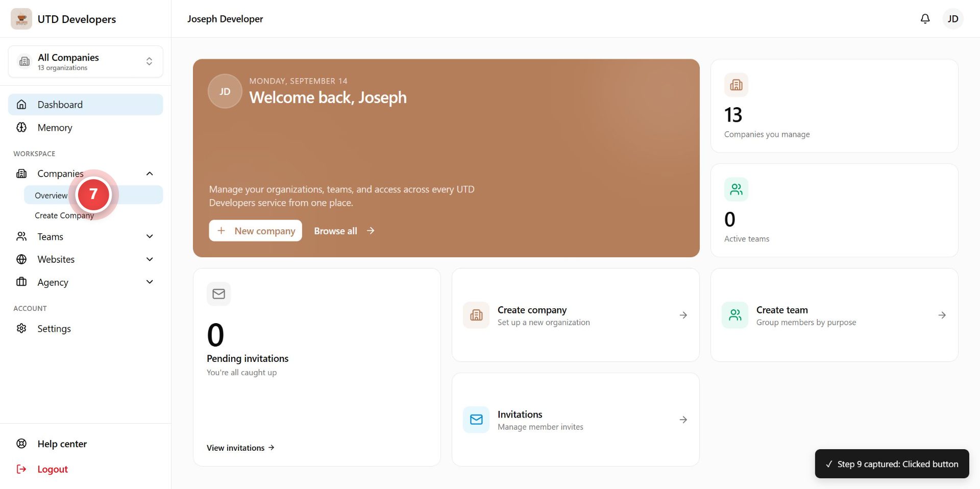
Task: Open the All Companies organization switcher
Action: [86, 62]
